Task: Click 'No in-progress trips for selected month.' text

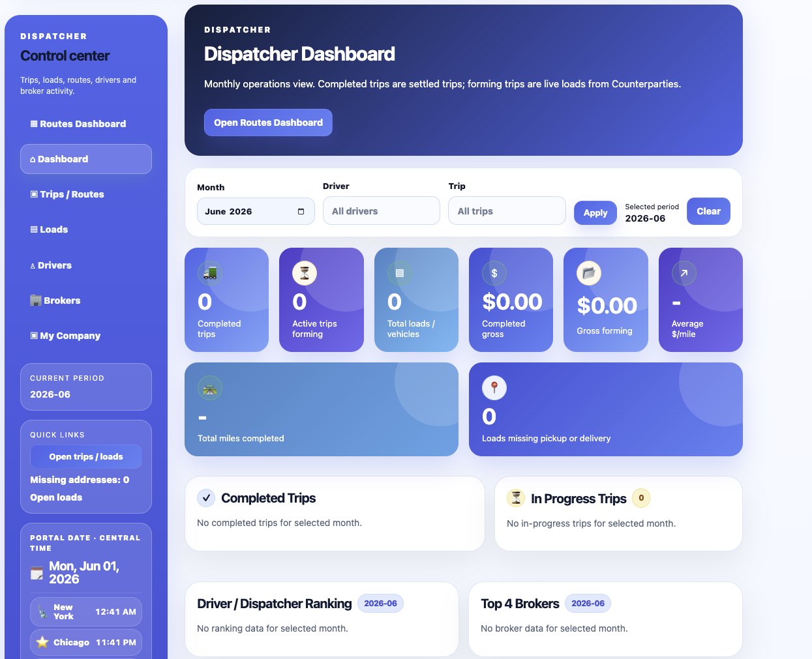Action: 591,523
